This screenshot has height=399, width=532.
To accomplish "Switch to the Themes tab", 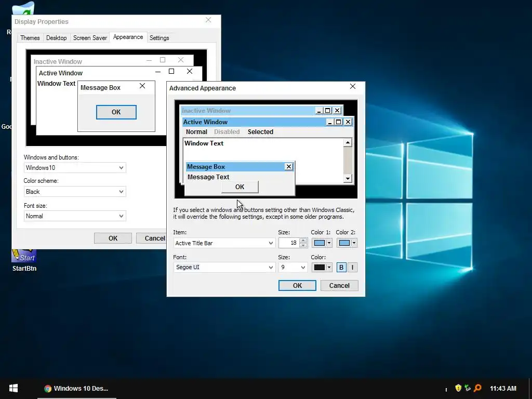I will (x=30, y=37).
